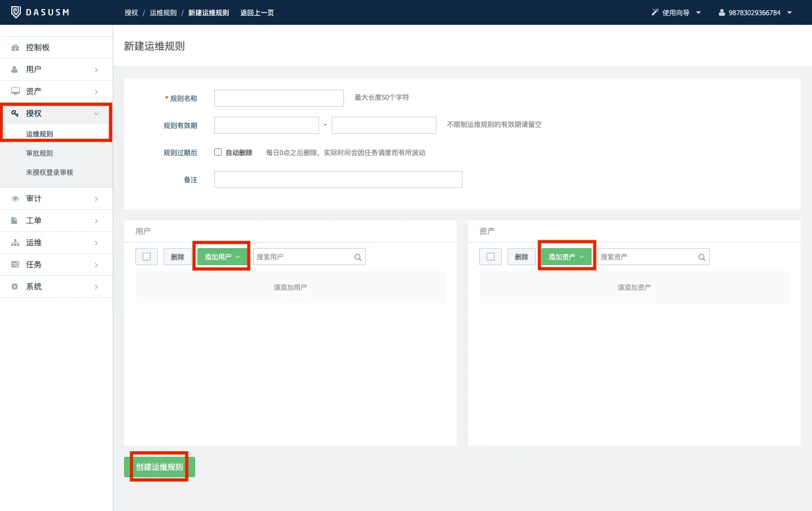
Task: Click the magnifier icon in 搜索用户 box
Action: click(358, 257)
